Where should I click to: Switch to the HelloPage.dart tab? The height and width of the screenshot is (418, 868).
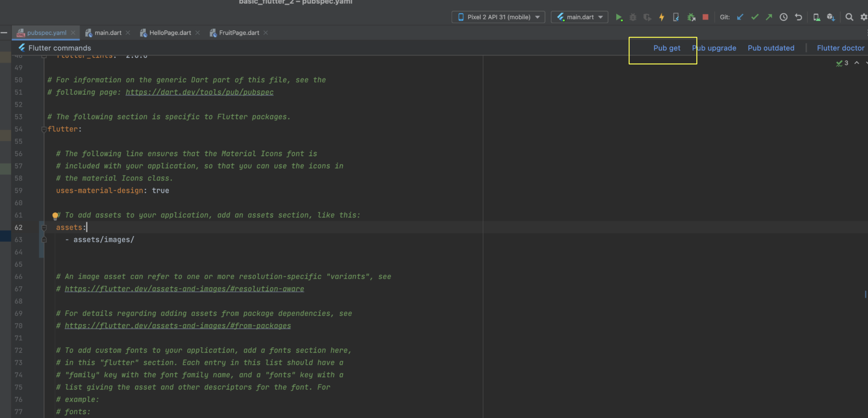[x=170, y=33]
